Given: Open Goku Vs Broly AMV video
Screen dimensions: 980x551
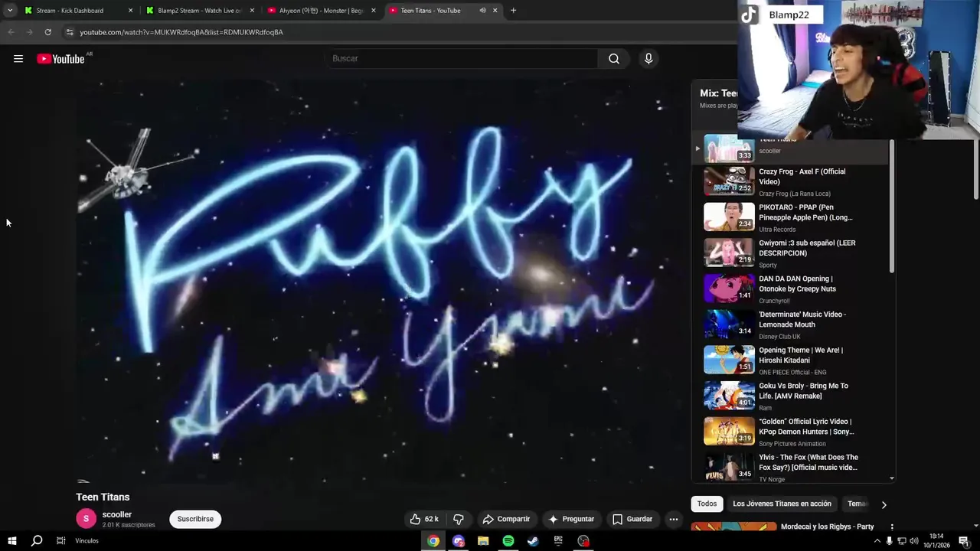Looking at the screenshot, I should [x=790, y=396].
